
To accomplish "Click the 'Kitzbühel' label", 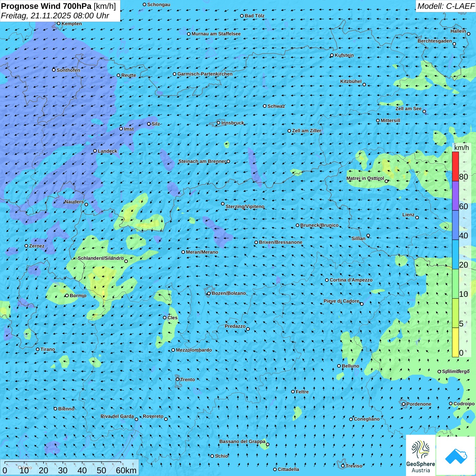I will coord(351,81).
